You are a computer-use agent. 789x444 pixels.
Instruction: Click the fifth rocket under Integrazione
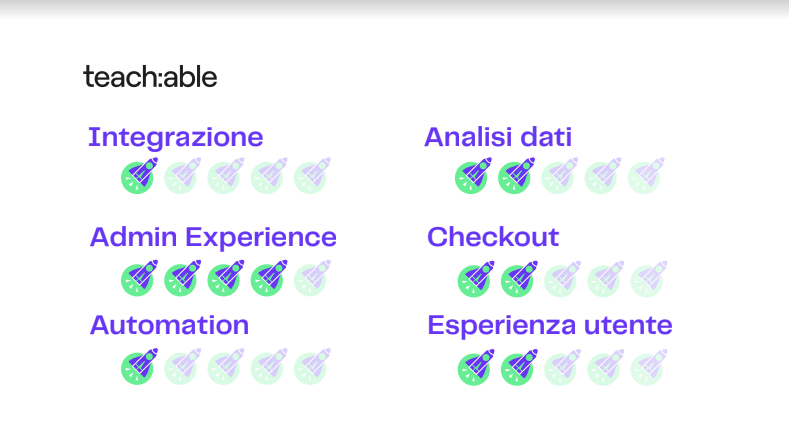click(x=312, y=176)
